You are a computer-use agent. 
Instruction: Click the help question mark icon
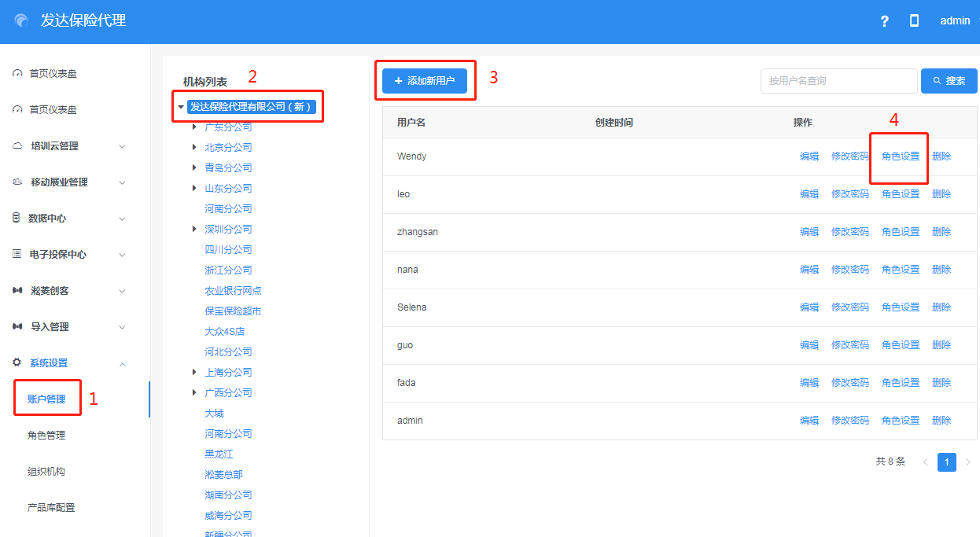[x=884, y=21]
